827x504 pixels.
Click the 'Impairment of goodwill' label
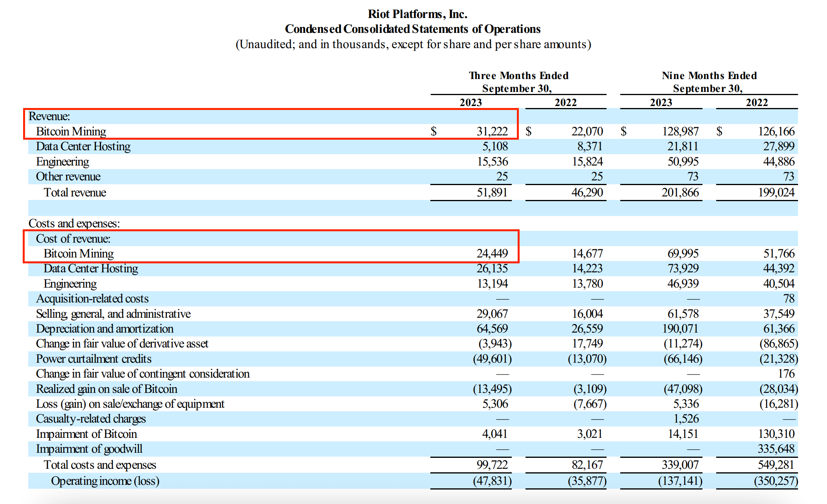coord(89,449)
